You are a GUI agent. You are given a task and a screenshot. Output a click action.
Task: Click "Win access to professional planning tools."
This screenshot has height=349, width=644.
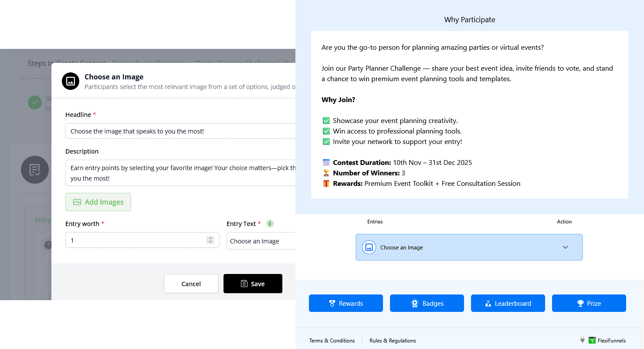[x=397, y=131]
